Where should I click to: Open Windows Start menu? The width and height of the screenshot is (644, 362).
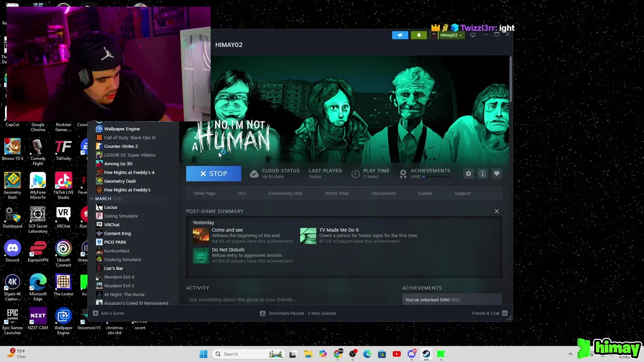(203, 354)
